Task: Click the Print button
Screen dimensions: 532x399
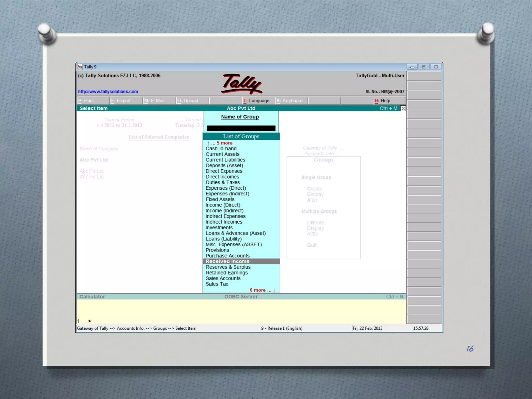Action: (x=93, y=101)
